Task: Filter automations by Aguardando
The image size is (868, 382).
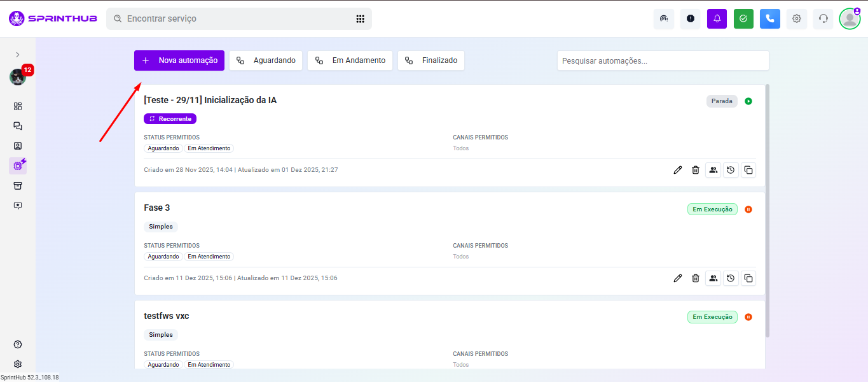Action: (266, 60)
